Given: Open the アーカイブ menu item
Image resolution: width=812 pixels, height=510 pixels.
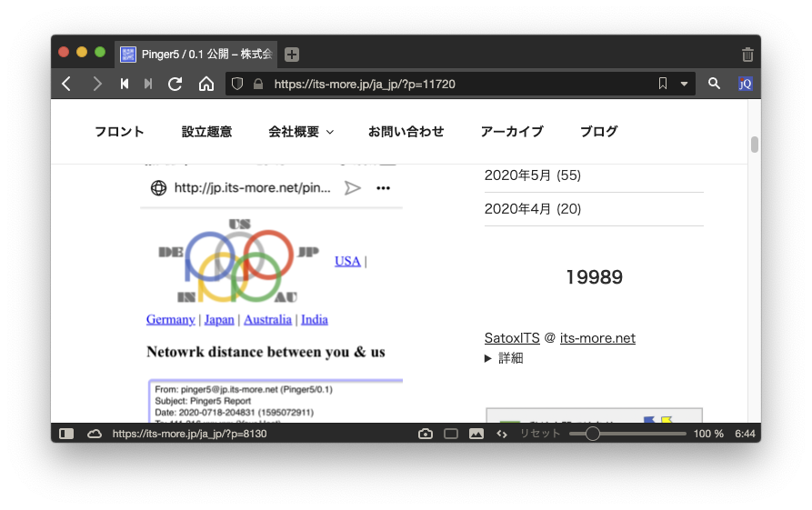Looking at the screenshot, I should 511,132.
